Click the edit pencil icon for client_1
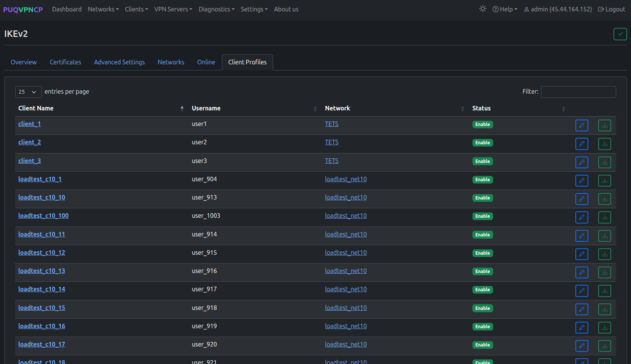The height and width of the screenshot is (364, 631). click(581, 125)
